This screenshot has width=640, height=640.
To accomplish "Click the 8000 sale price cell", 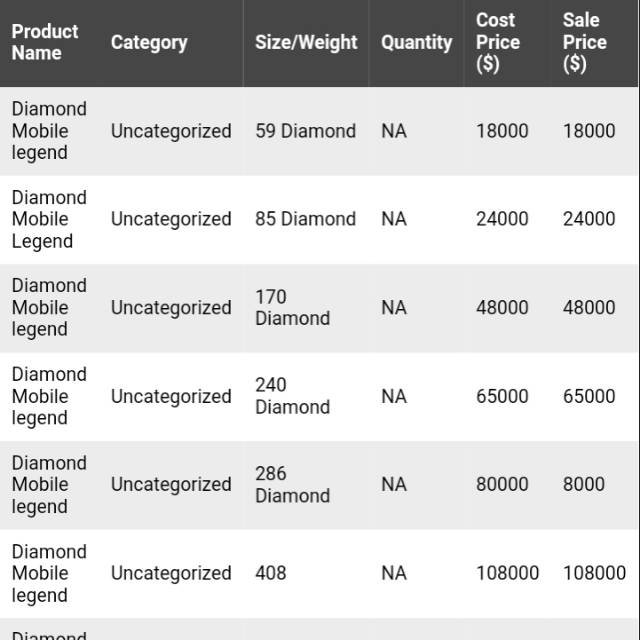I will 584,484.
